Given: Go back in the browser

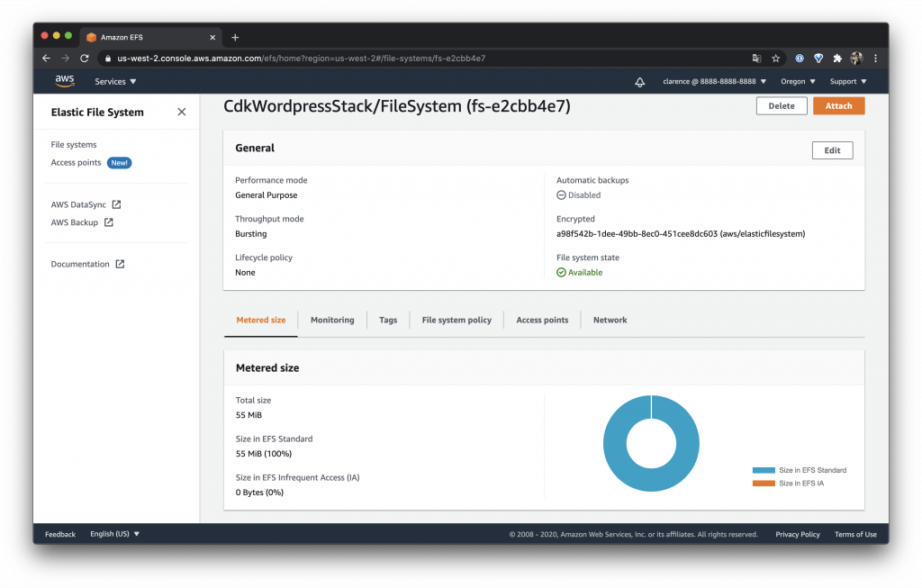Looking at the screenshot, I should (x=47, y=59).
